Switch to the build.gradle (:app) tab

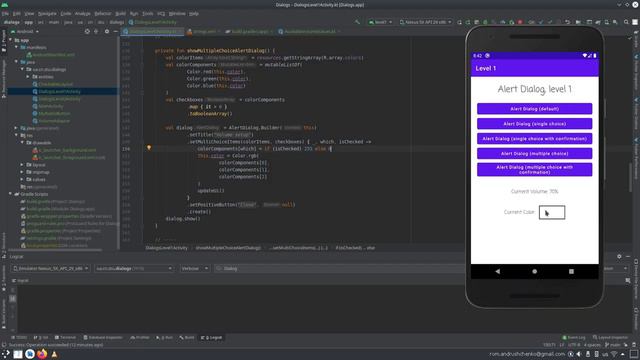[x=249, y=31]
